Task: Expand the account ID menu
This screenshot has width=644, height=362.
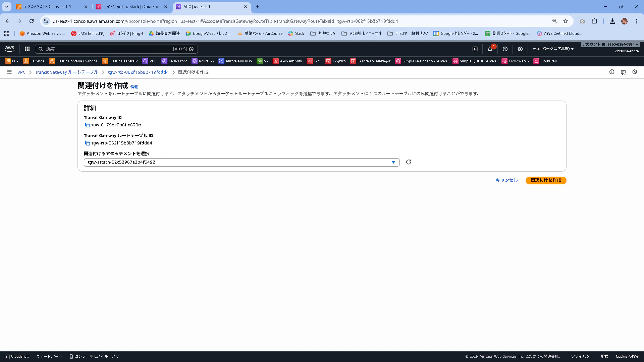Action: click(x=610, y=44)
